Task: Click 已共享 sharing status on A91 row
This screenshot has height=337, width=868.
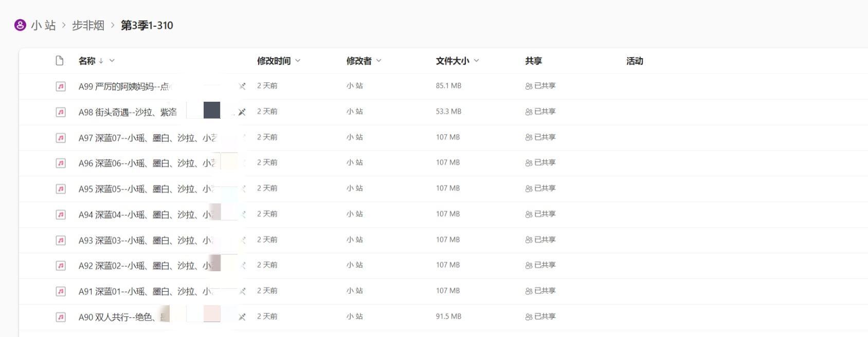Action: 540,291
